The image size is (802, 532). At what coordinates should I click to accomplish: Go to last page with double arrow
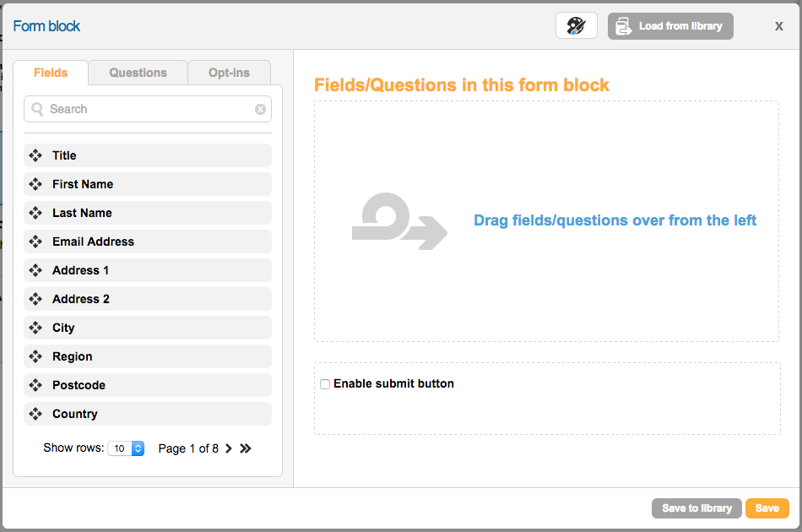tap(246, 448)
